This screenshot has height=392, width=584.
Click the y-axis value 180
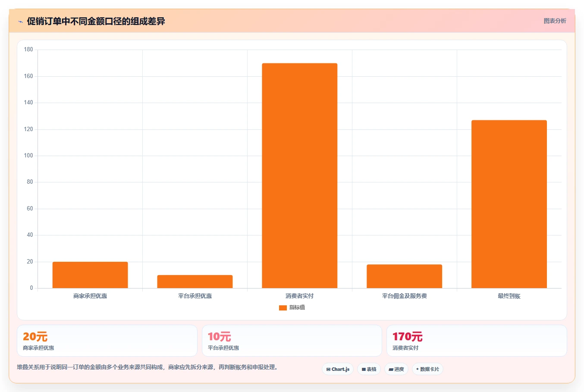tap(28, 50)
